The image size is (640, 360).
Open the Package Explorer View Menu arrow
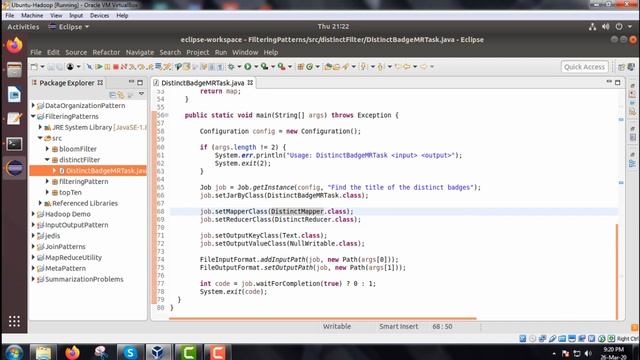coord(141,94)
